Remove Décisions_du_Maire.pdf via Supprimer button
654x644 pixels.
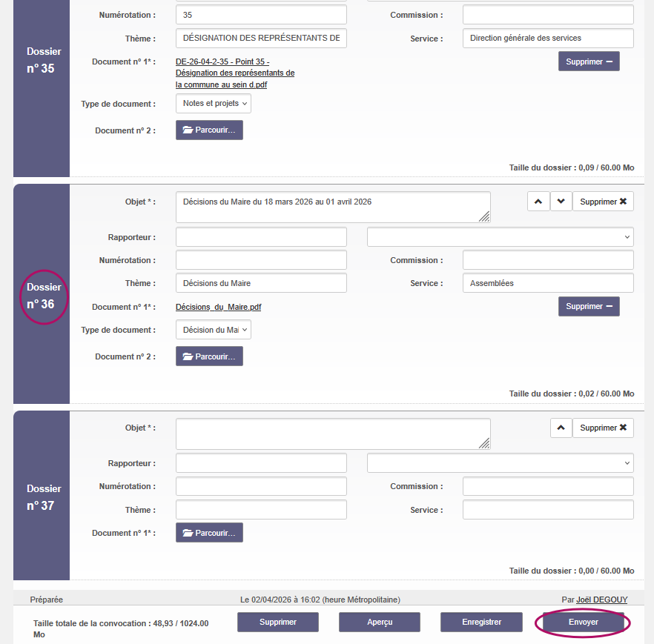tap(589, 306)
